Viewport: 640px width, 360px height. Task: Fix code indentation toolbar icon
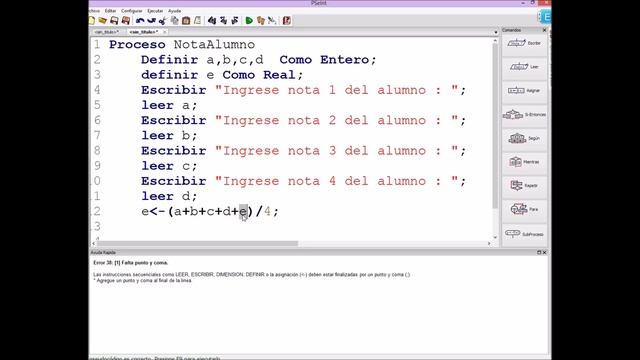[198, 20]
